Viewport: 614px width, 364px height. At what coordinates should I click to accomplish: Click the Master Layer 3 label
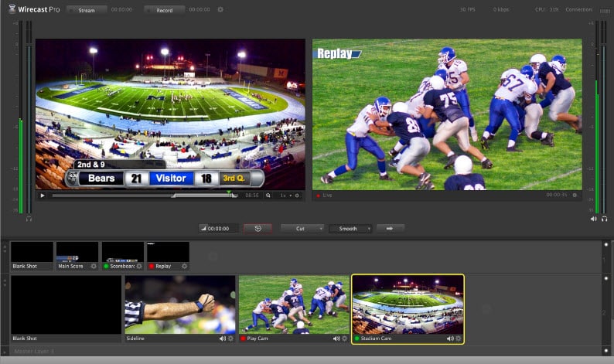coord(34,351)
